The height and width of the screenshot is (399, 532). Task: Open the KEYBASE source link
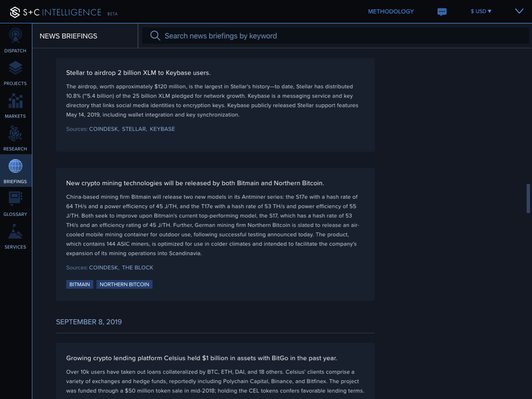point(163,129)
